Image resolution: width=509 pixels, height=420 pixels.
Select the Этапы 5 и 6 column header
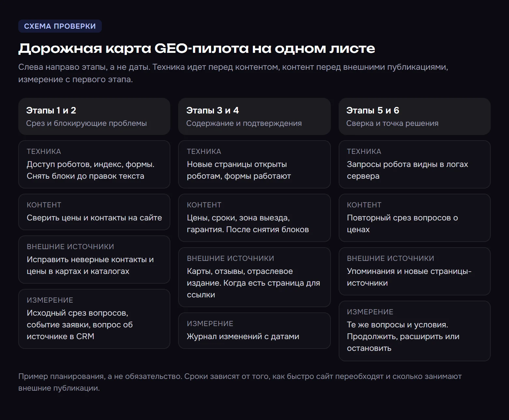[x=415, y=116]
